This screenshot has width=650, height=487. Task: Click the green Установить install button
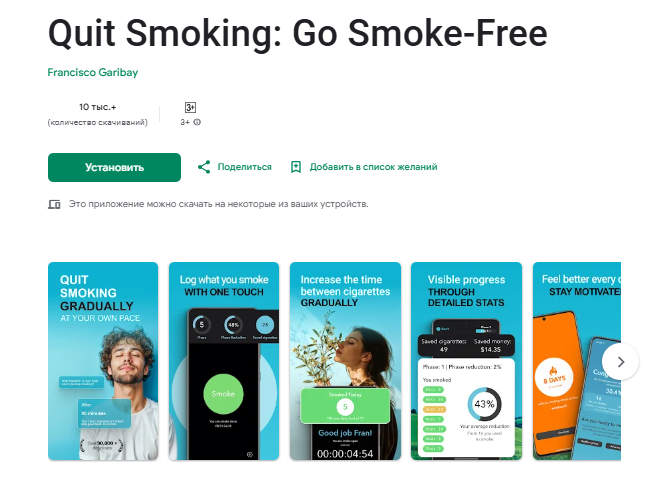pyautogui.click(x=114, y=167)
